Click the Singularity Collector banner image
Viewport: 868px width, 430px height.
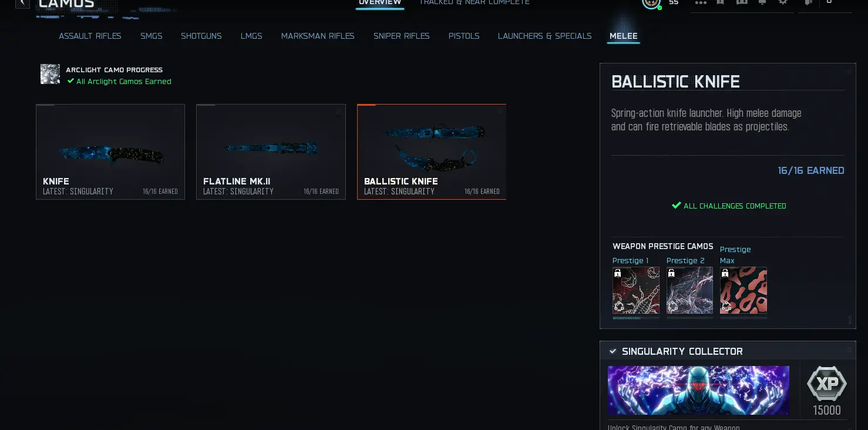click(698, 391)
